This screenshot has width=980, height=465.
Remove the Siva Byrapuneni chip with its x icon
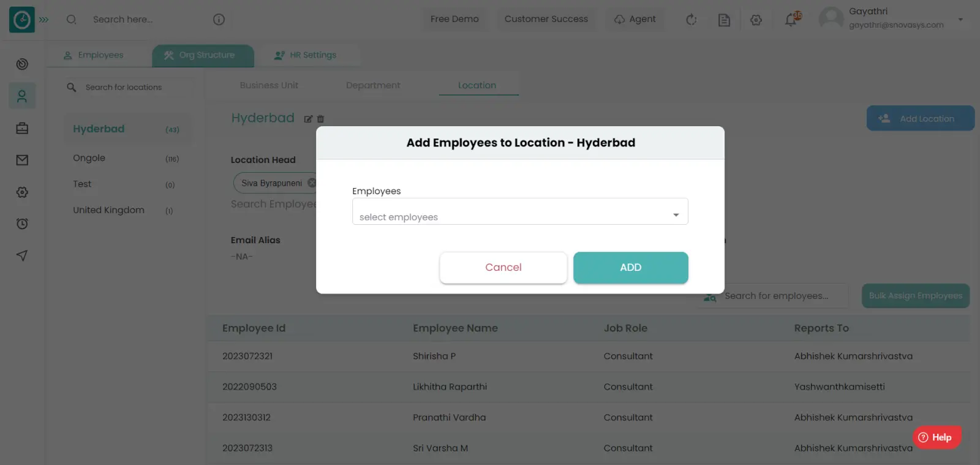(312, 183)
